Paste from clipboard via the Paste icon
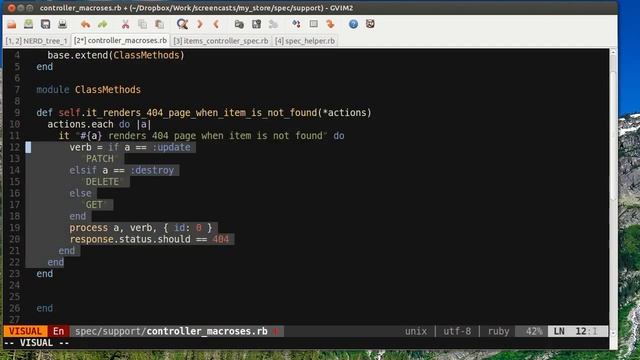The image size is (640, 360). tap(159, 24)
